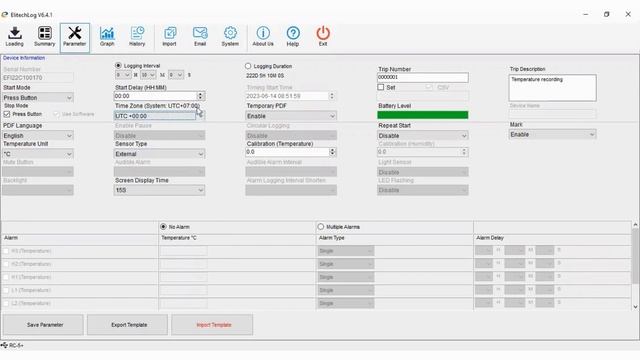This screenshot has width=640, height=360.
Task: Toggle the Set checkbox under Trip Number
Action: [381, 87]
